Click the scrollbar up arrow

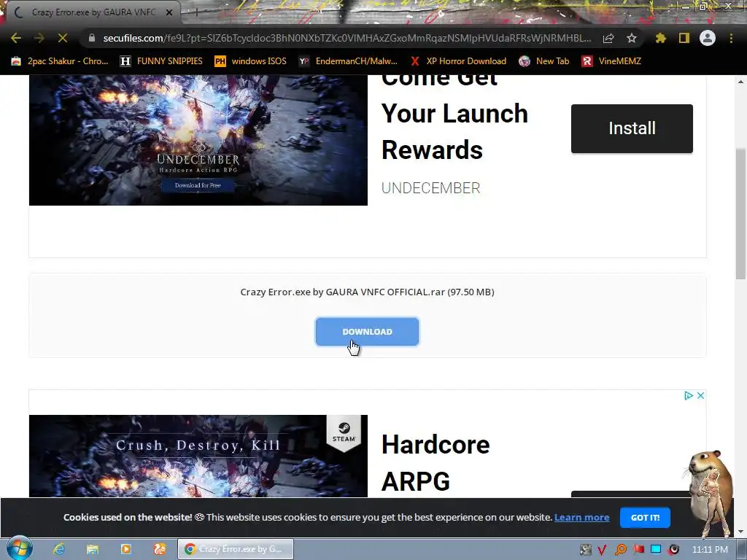click(x=740, y=82)
